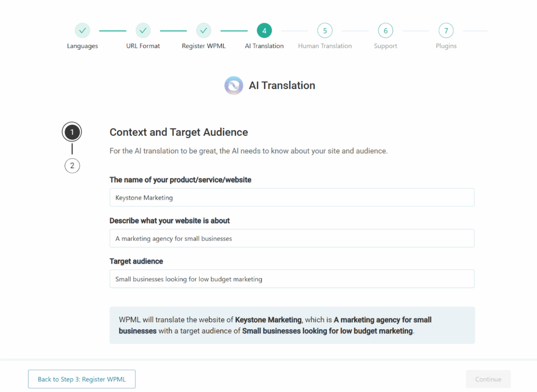
Task: Focus the website description input field
Action: pyautogui.click(x=292, y=238)
